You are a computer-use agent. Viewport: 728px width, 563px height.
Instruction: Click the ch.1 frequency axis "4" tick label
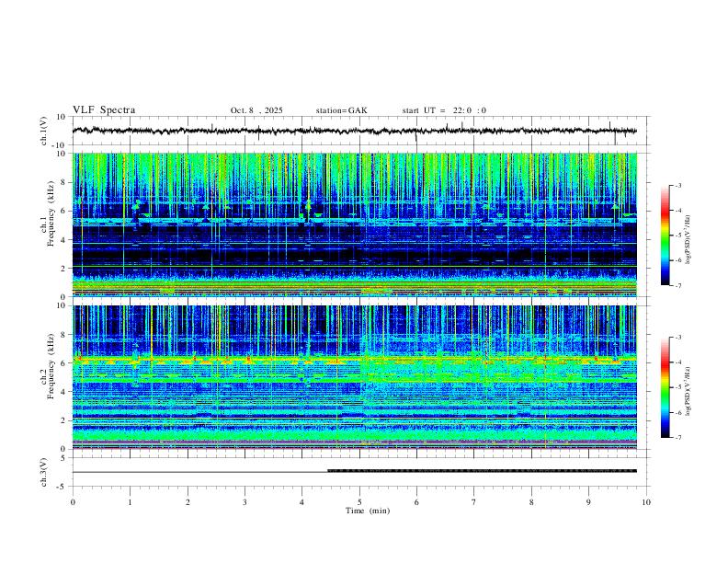click(x=63, y=240)
